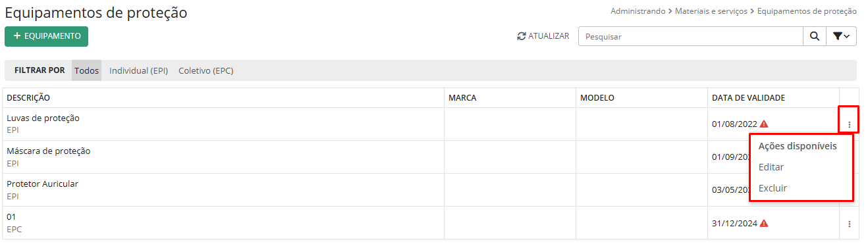Choose Excluir from available actions menu

pyautogui.click(x=773, y=188)
